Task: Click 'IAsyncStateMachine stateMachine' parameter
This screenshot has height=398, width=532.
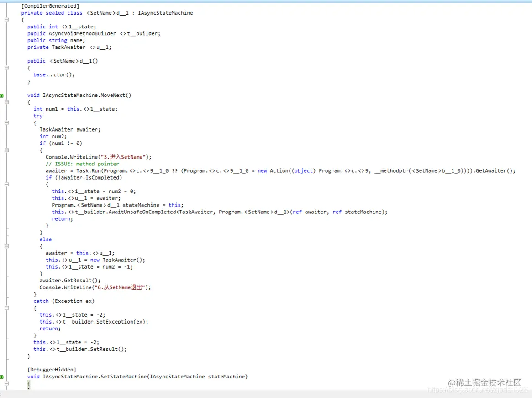Action: click(197, 377)
